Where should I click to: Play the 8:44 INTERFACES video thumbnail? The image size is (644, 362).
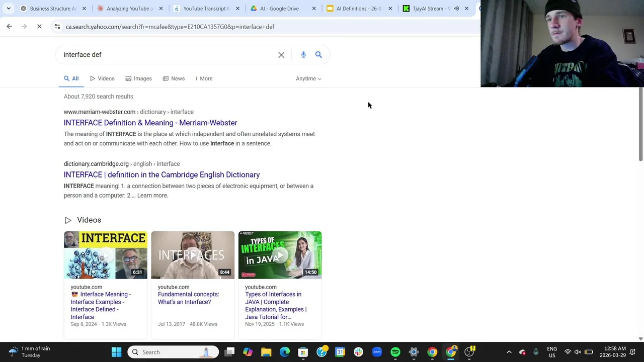click(x=193, y=255)
